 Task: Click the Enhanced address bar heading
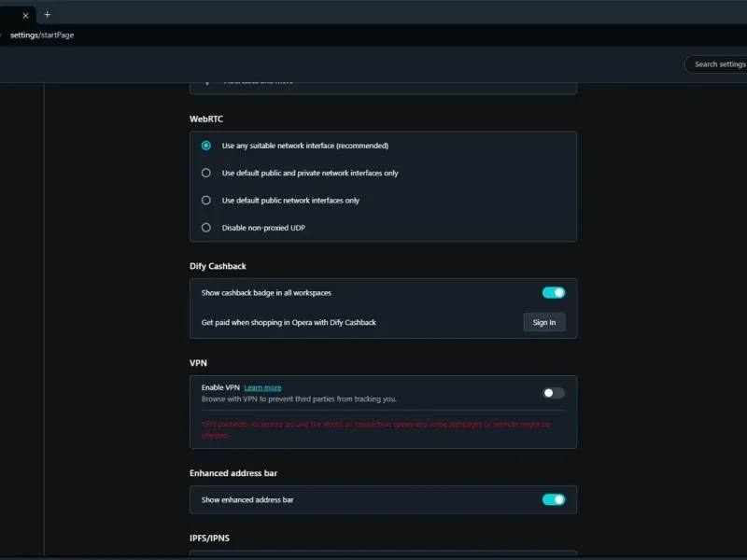pyautogui.click(x=233, y=473)
